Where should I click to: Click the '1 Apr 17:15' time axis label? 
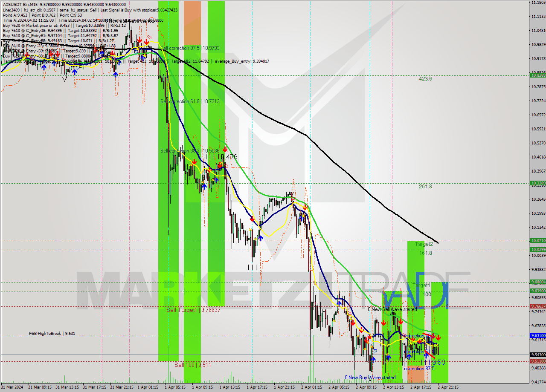click(x=258, y=387)
